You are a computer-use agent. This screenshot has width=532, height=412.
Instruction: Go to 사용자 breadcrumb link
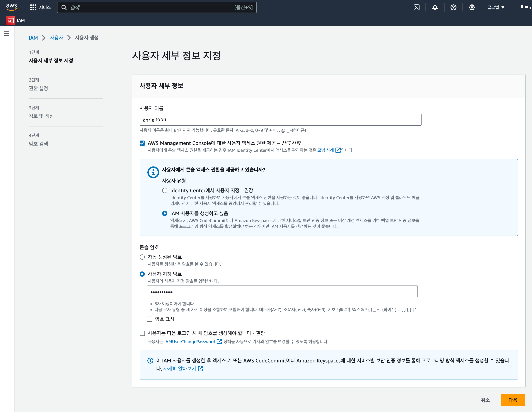56,38
